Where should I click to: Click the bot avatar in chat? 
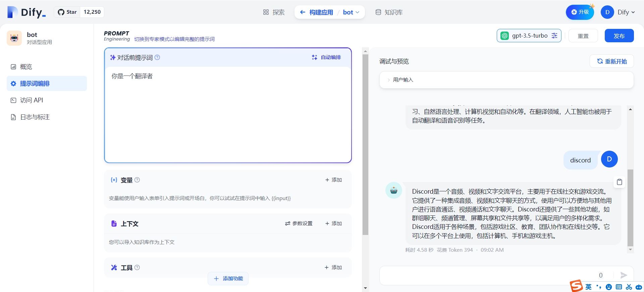[394, 190]
